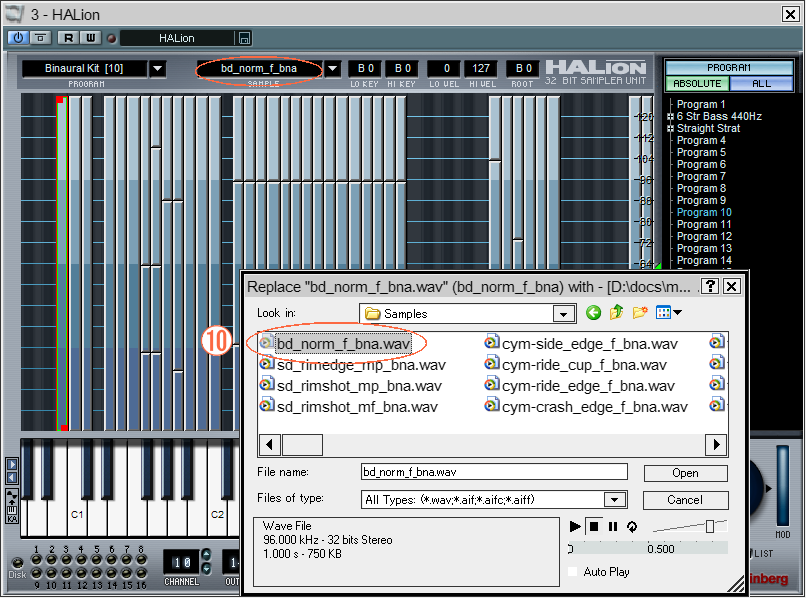Viewport: 806px width, 598px height.
Task: Click the bypass button beside power
Action: pyautogui.click(x=40, y=38)
